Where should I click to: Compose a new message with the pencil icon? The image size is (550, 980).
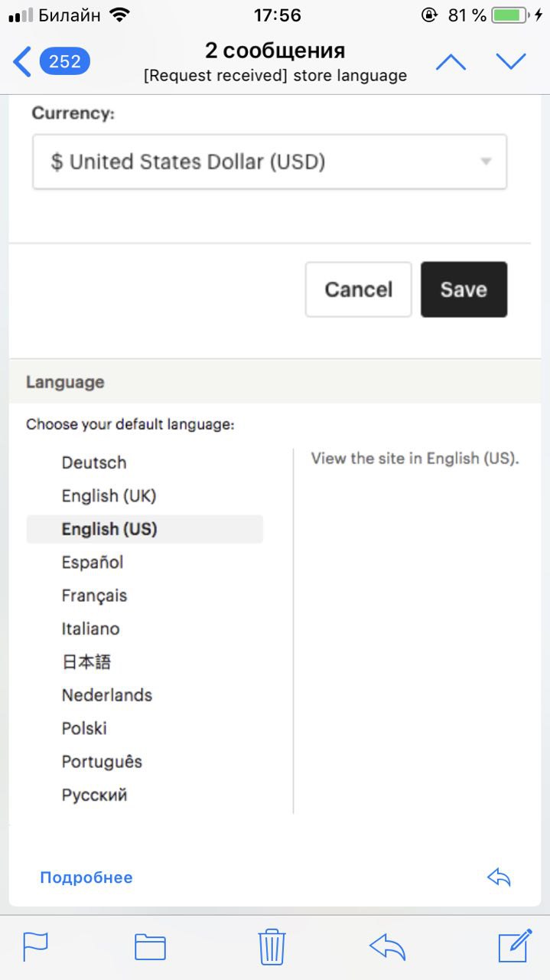click(515, 946)
